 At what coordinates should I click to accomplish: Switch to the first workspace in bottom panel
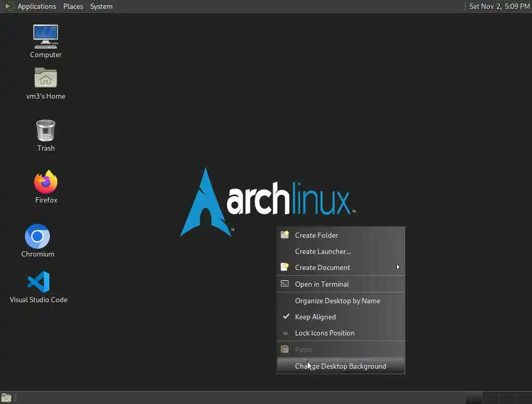474,398
